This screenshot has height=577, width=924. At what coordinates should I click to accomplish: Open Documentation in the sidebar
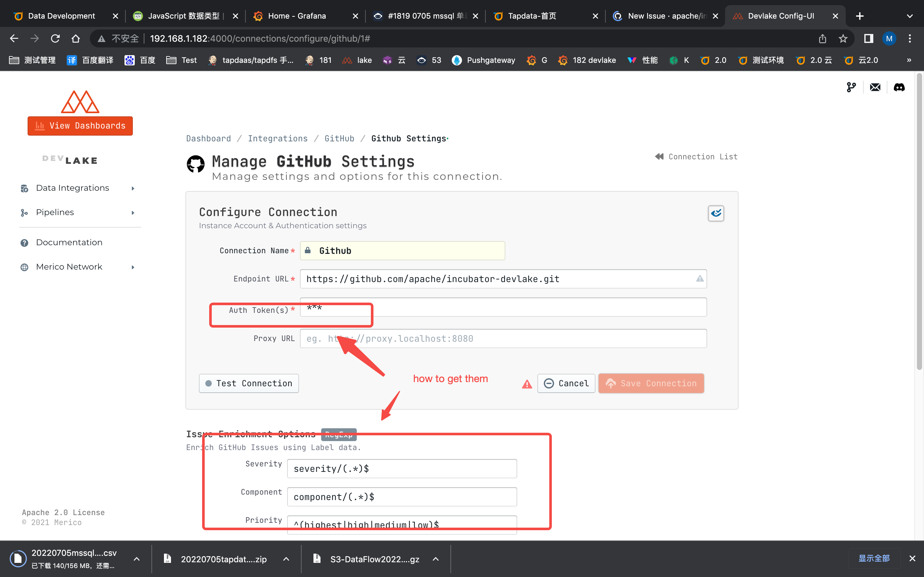pyautogui.click(x=69, y=243)
